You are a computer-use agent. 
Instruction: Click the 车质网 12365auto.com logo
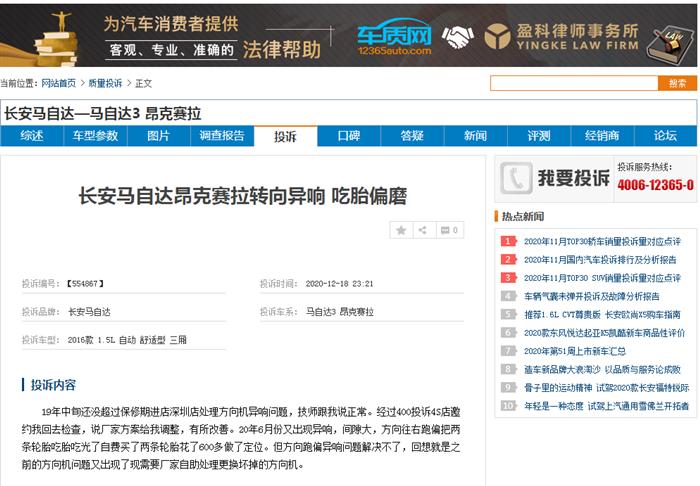pos(395,37)
